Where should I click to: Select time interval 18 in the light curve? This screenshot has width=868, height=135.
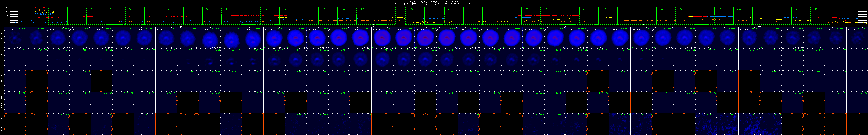(x=386, y=16)
